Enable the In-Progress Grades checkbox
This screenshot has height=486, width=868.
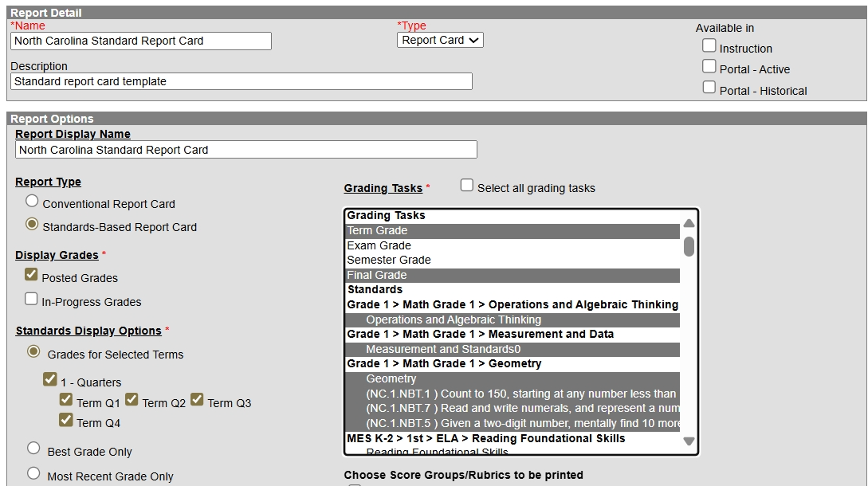(x=31, y=299)
